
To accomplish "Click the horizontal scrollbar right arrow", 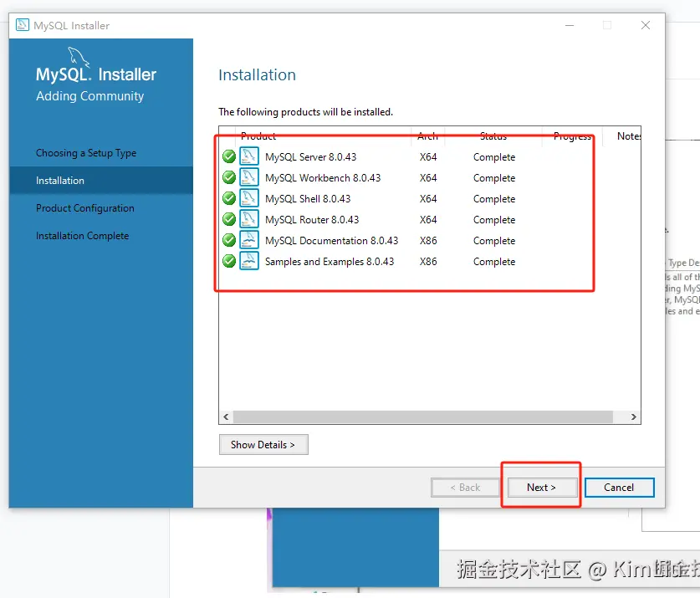I will point(633,417).
